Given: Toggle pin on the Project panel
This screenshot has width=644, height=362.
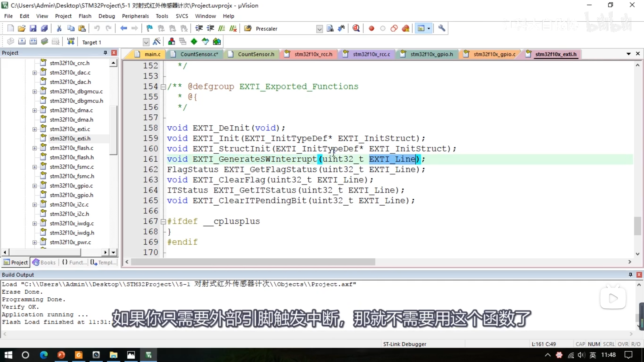Looking at the screenshot, I should [105, 53].
